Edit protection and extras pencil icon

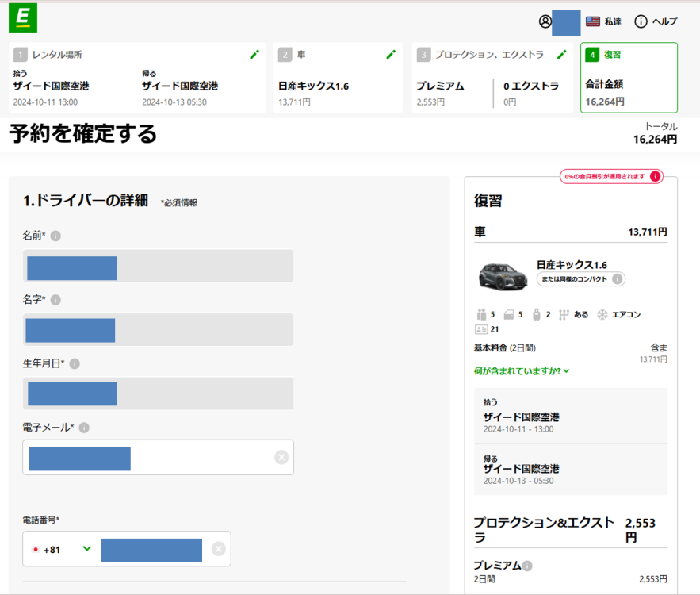click(x=561, y=55)
